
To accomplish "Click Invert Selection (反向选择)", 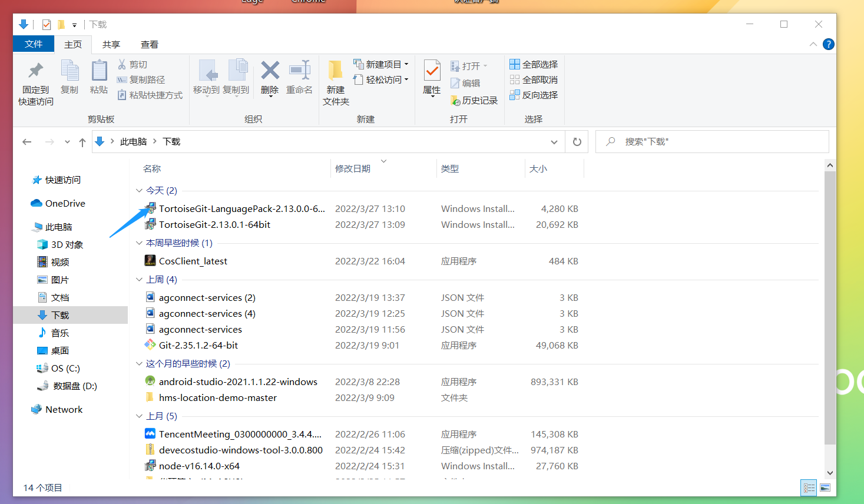I will [x=534, y=95].
